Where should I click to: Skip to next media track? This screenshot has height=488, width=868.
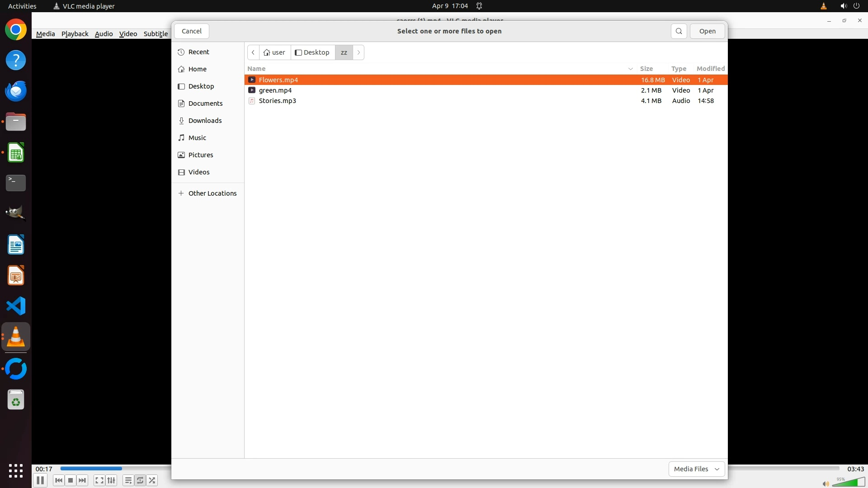pyautogui.click(x=82, y=480)
